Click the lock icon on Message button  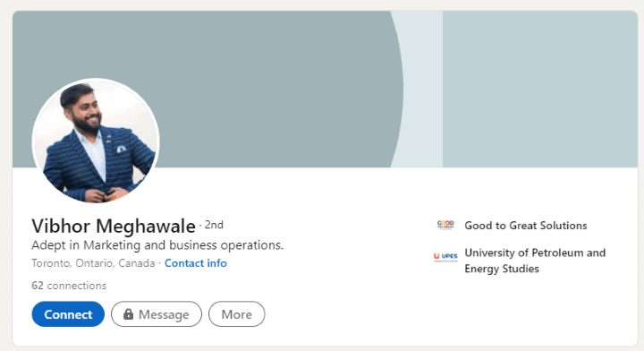pyautogui.click(x=128, y=314)
